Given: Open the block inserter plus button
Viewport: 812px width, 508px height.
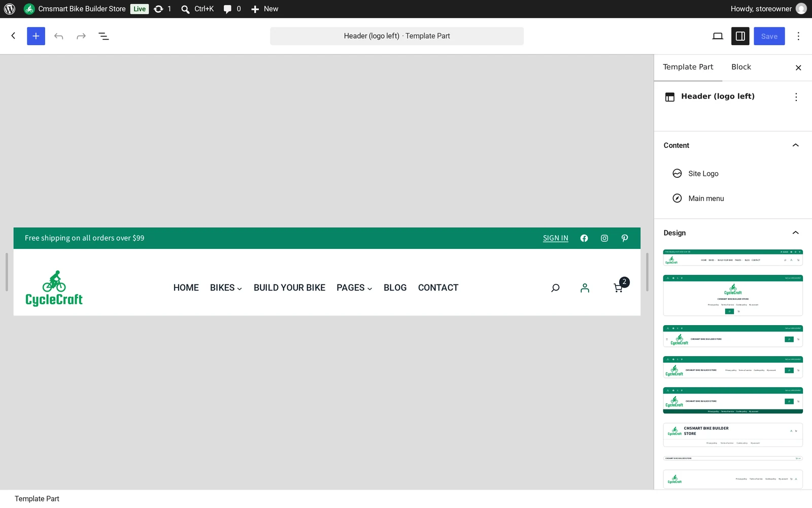Looking at the screenshot, I should point(36,36).
